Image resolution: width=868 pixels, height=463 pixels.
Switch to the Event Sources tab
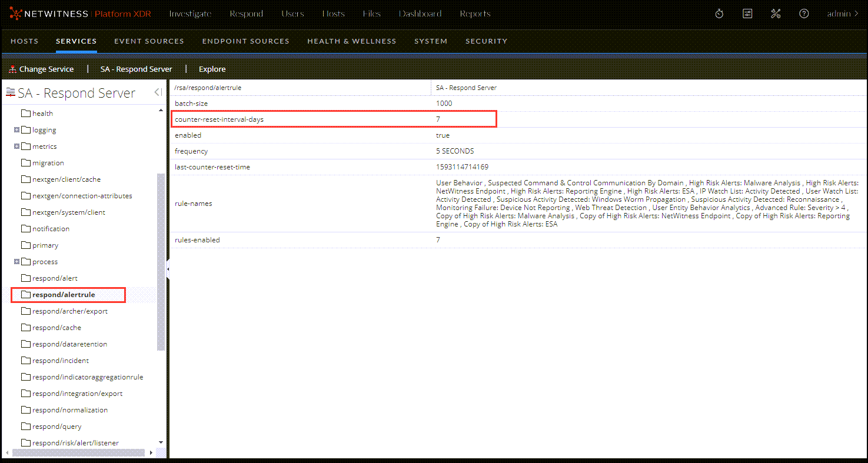coord(149,41)
